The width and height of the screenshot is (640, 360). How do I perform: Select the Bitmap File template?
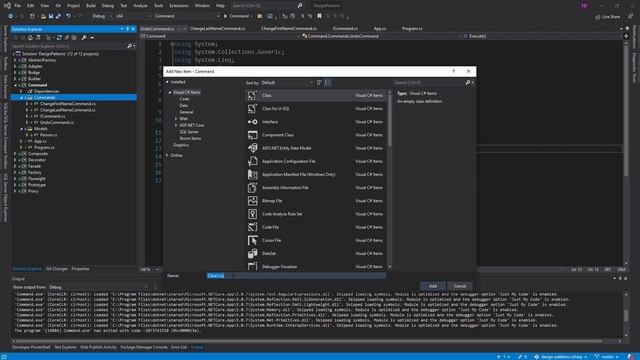coord(316,201)
